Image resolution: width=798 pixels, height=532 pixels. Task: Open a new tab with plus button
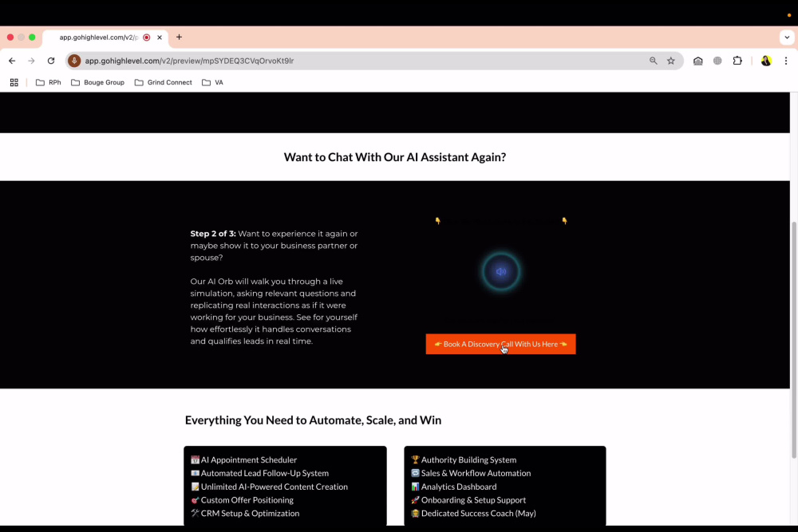(x=179, y=37)
